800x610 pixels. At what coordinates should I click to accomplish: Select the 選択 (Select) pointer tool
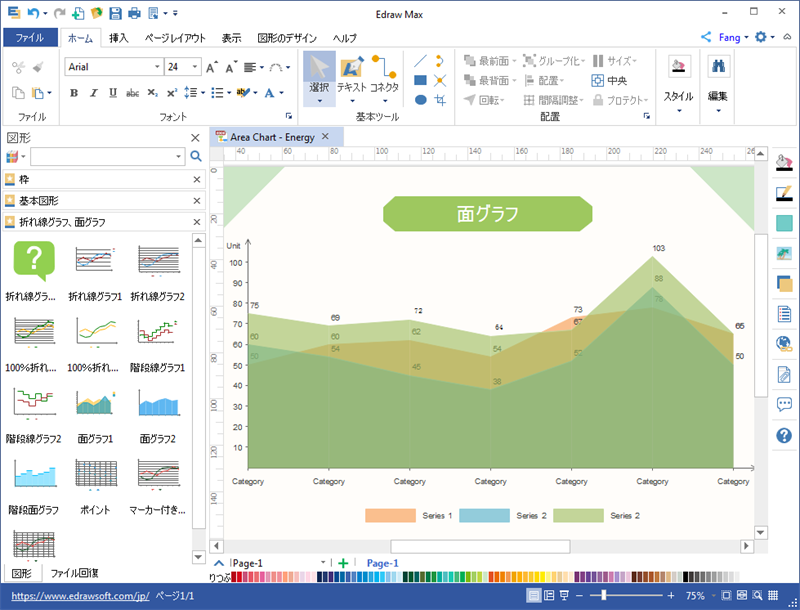pyautogui.click(x=319, y=73)
